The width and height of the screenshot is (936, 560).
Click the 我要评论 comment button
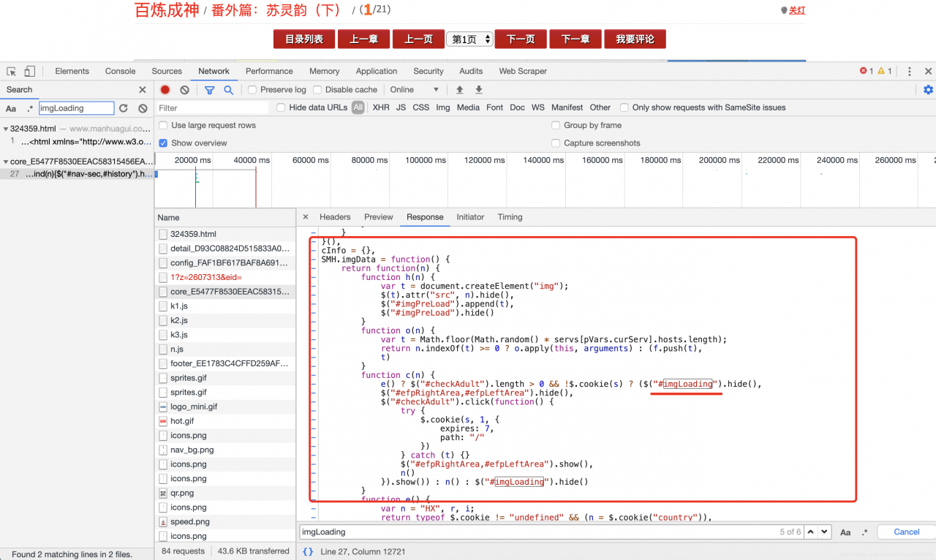635,39
